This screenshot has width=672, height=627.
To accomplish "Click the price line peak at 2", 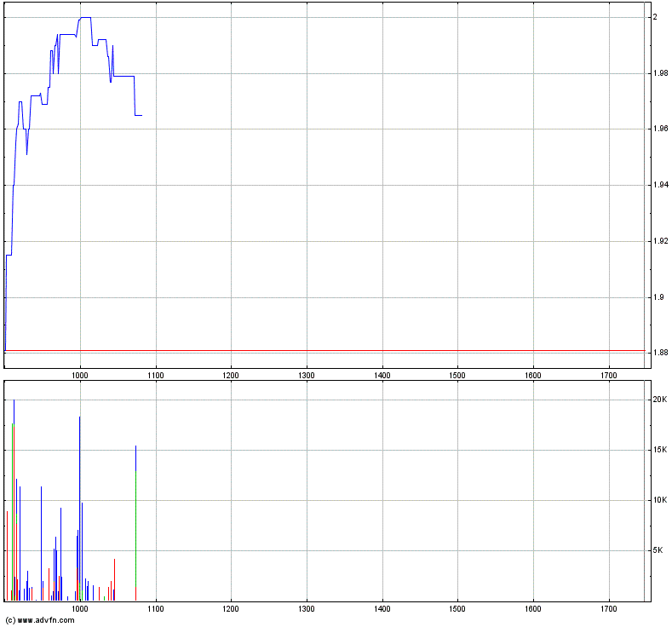I will 85,17.
